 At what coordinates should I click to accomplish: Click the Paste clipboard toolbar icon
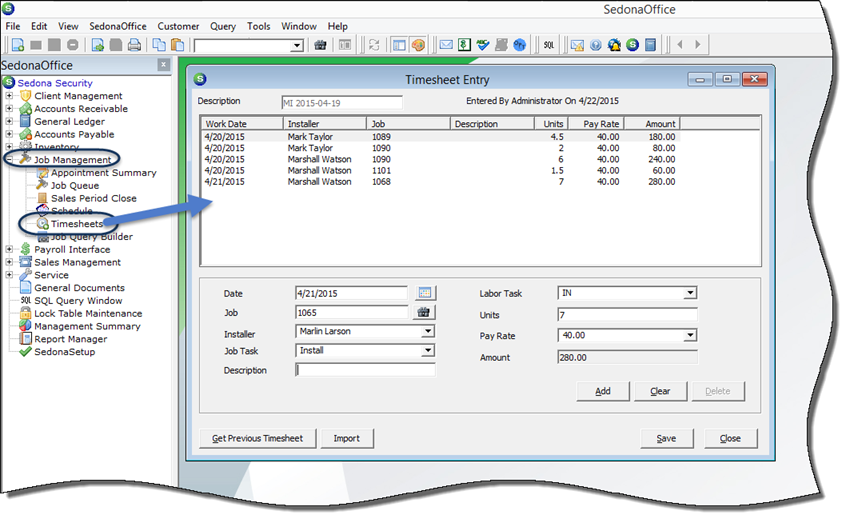[x=177, y=45]
